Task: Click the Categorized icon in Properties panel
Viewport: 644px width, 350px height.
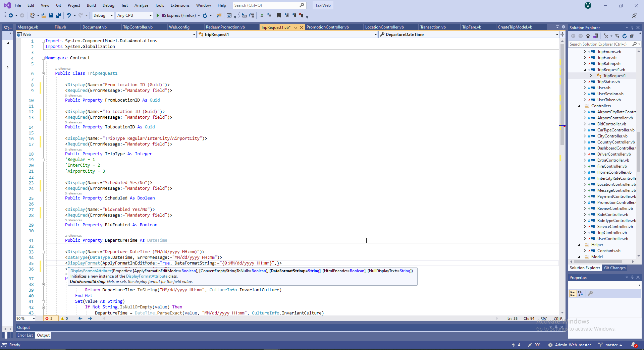Action: (x=573, y=293)
